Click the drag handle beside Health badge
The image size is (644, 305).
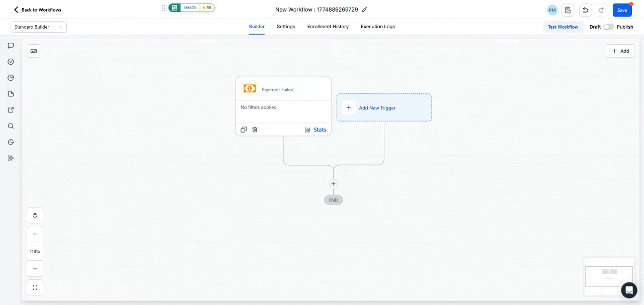tap(164, 8)
